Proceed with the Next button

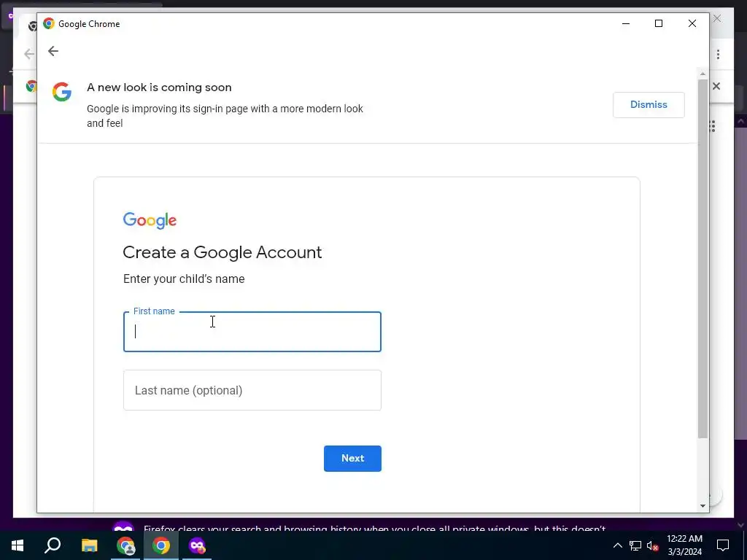tap(352, 458)
